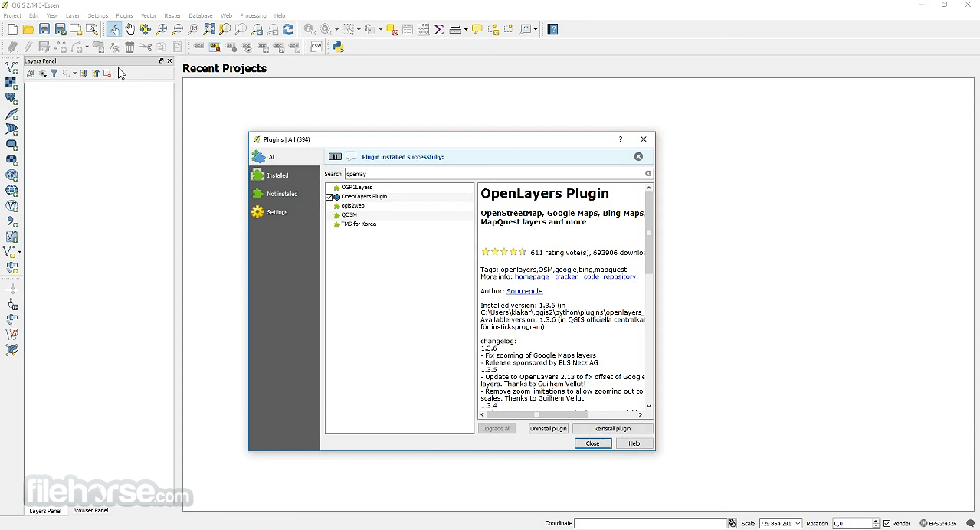Click the Delete Selected trash icon
This screenshot has width=980, height=530.
[x=129, y=47]
